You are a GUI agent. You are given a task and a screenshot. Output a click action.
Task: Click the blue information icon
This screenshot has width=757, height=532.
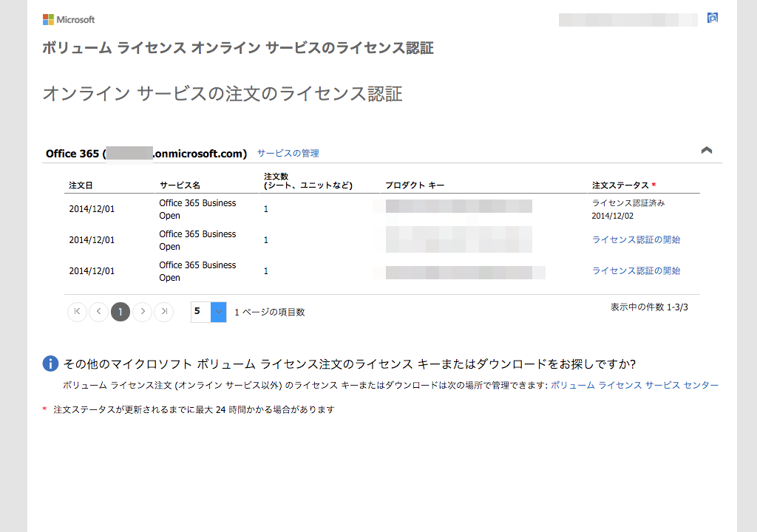[x=51, y=364]
